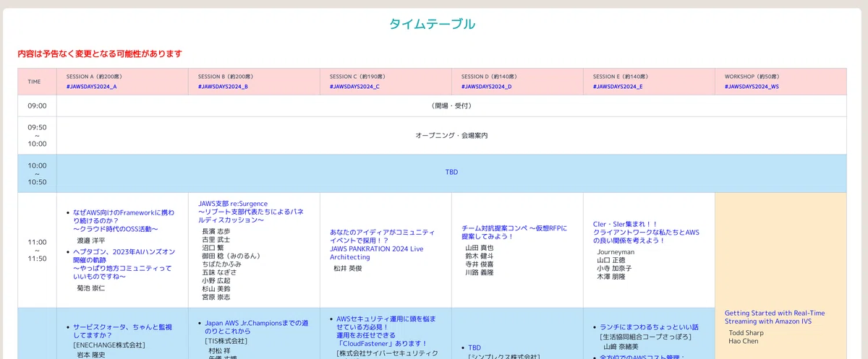Open the ヘプタゴン、2023年AIハンズオン session link
Viewport: 868px width, 359px height.
[x=124, y=264]
